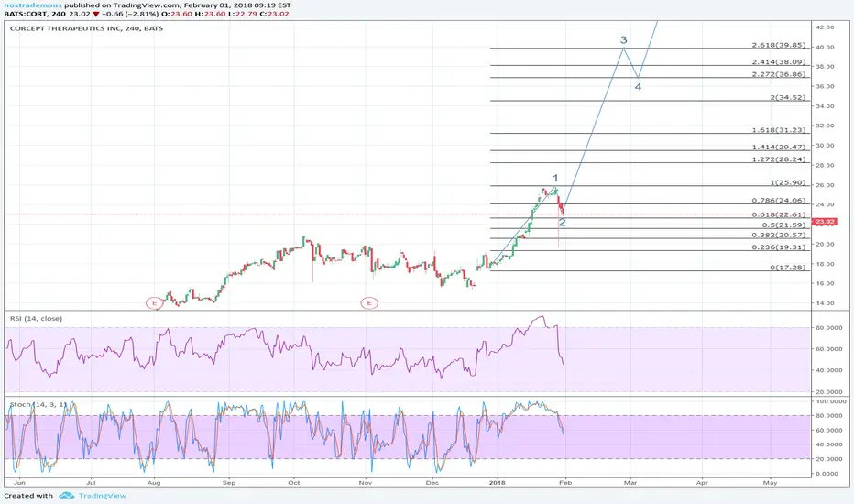The image size is (854, 504).
Task: Click the RSI (14, close) indicator title
Action: [x=36, y=318]
